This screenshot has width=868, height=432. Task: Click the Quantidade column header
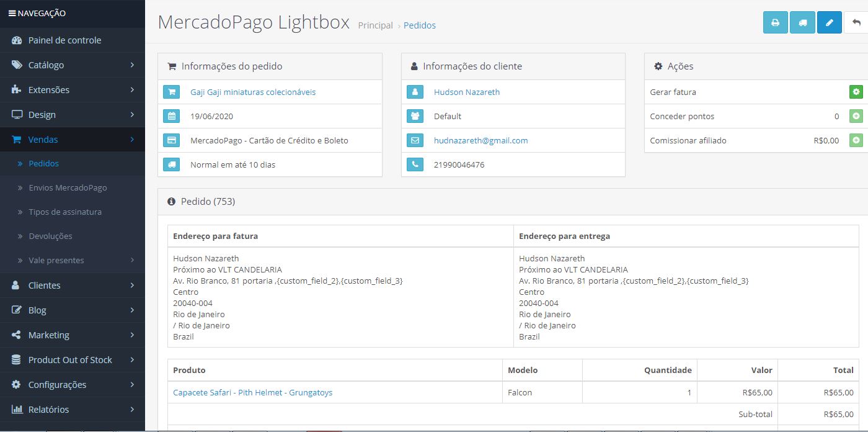(668, 370)
